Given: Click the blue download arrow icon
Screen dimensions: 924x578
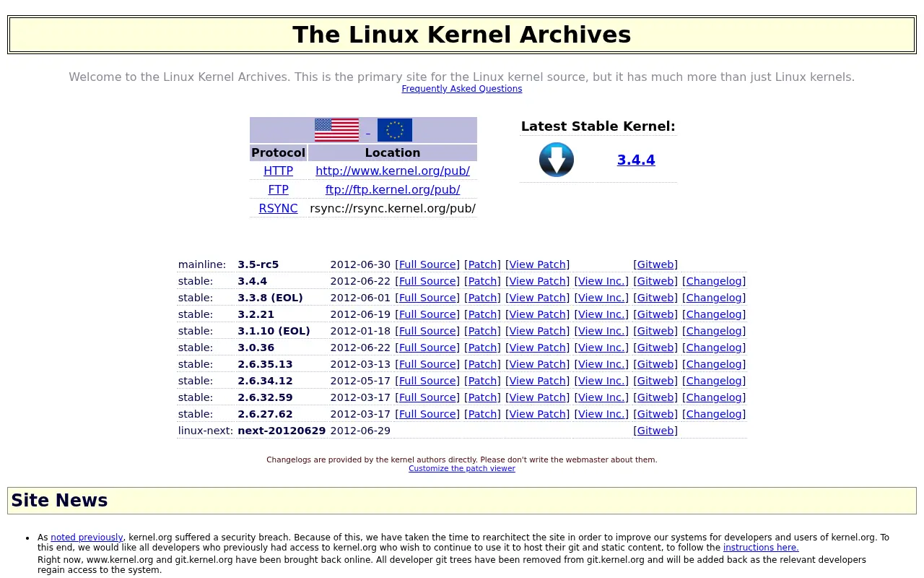Looking at the screenshot, I should (557, 160).
